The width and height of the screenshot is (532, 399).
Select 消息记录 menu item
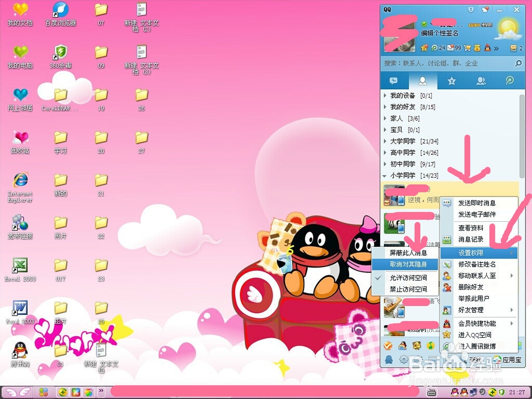(479, 239)
